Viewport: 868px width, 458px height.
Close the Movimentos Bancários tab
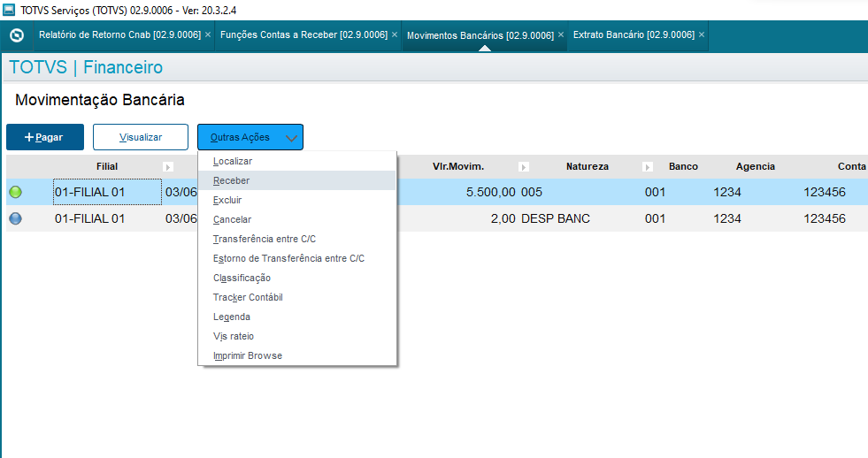click(x=561, y=34)
